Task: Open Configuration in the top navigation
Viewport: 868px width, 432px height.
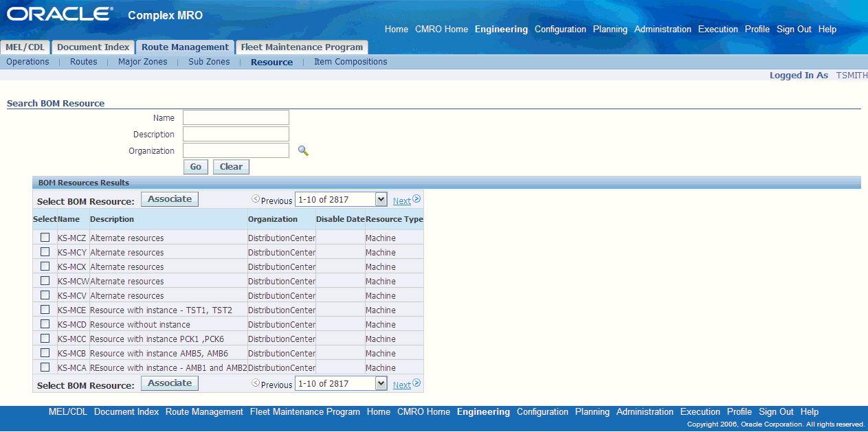Action: [x=560, y=30]
